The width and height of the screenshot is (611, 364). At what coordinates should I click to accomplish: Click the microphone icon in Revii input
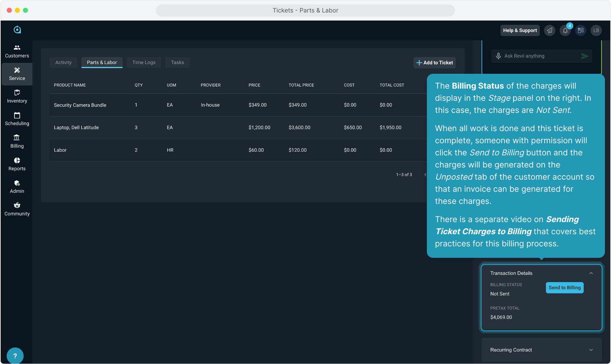(x=498, y=56)
